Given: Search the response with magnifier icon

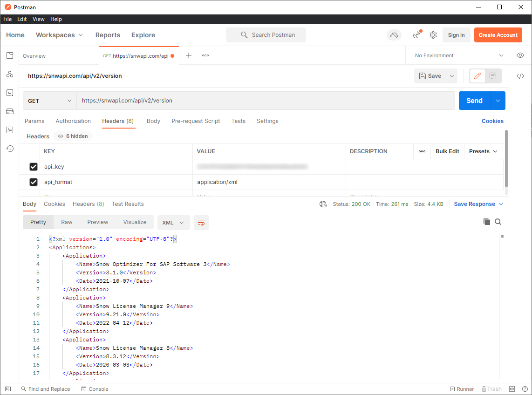Looking at the screenshot, I should (498, 222).
